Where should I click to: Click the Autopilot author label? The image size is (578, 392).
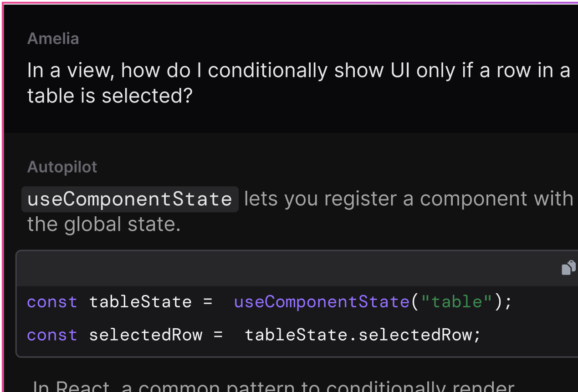62,167
